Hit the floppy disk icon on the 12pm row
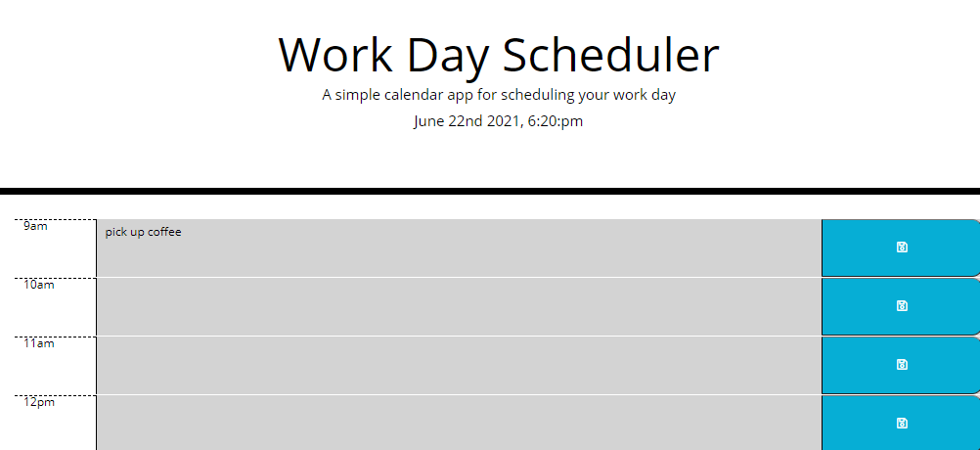 pyautogui.click(x=901, y=424)
